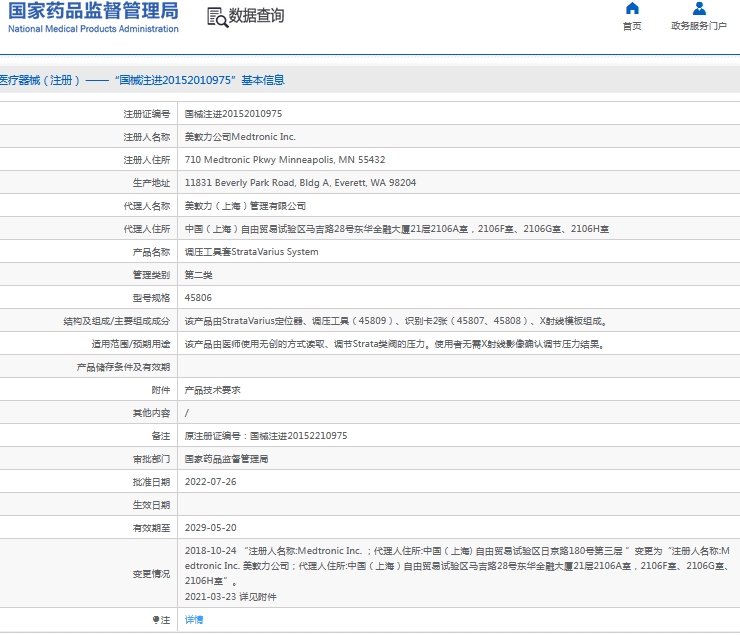Click the 生产地址 label
Screen dimensions: 740x635
tap(151, 183)
